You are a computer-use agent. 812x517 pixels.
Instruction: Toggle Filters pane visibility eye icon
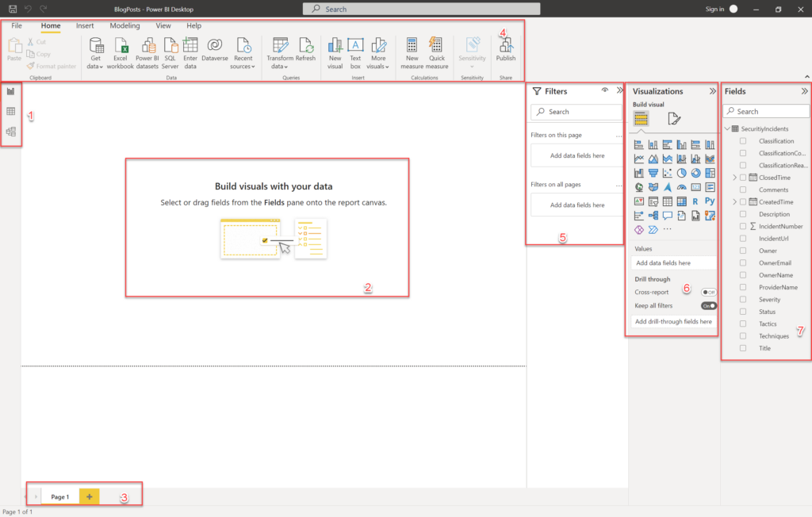pos(605,90)
